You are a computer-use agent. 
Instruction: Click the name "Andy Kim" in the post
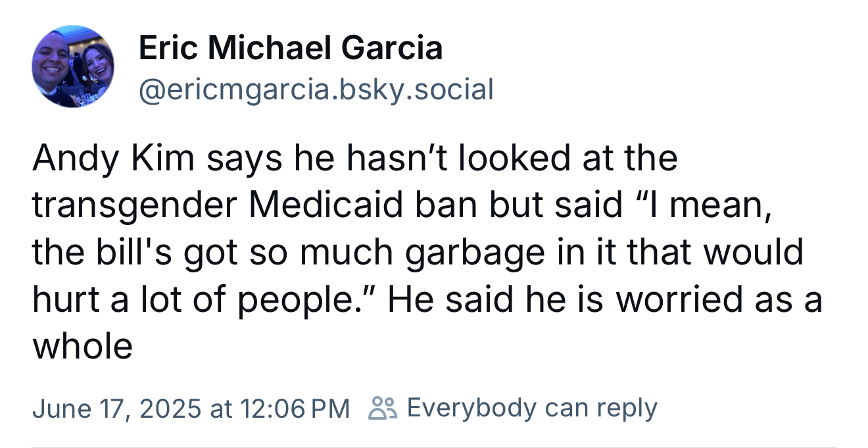[x=112, y=159]
